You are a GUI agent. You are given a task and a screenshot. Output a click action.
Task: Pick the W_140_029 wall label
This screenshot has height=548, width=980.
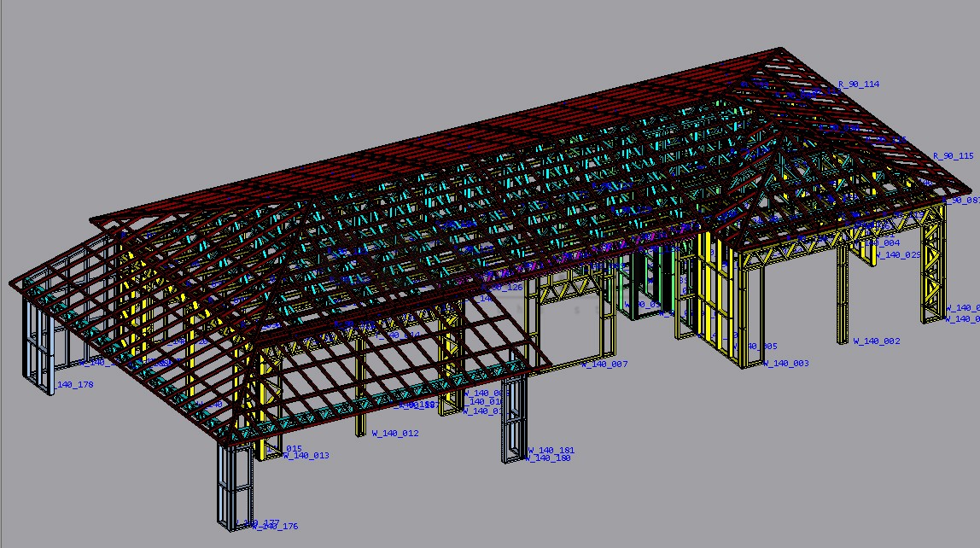pyautogui.click(x=898, y=254)
